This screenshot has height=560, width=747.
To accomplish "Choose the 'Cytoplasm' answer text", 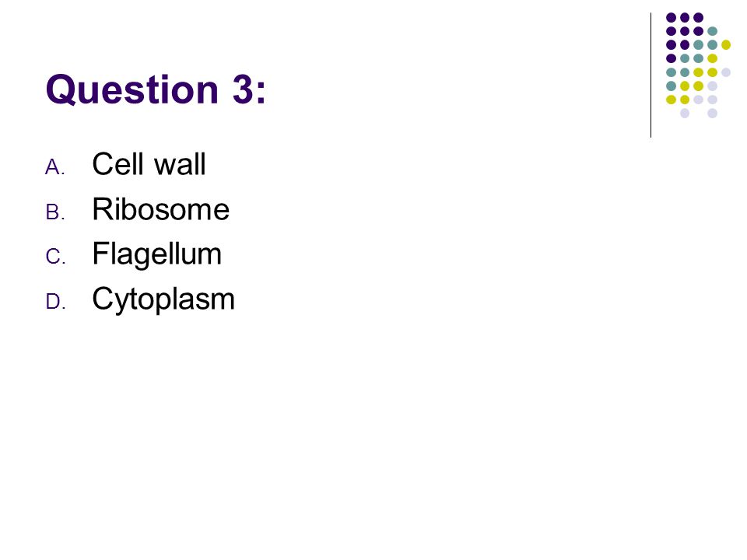I will 163,300.
